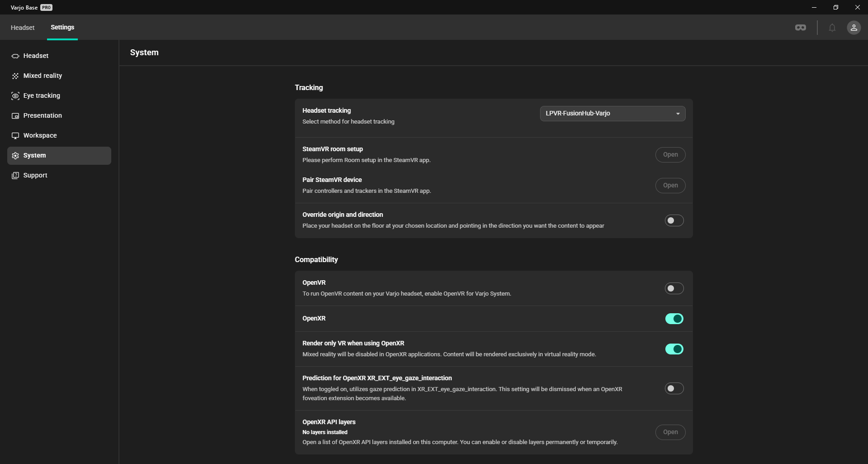This screenshot has width=868, height=464.
Task: Click the System gear icon
Action: pyautogui.click(x=15, y=156)
